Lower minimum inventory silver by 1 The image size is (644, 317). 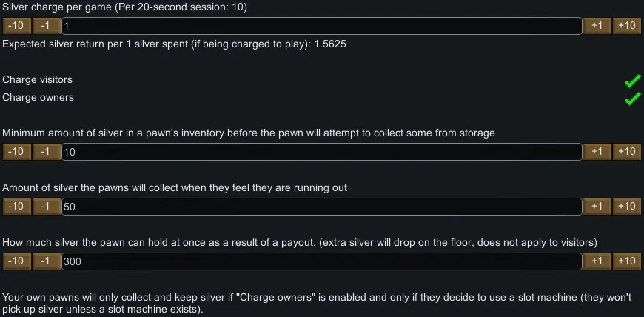(47, 152)
